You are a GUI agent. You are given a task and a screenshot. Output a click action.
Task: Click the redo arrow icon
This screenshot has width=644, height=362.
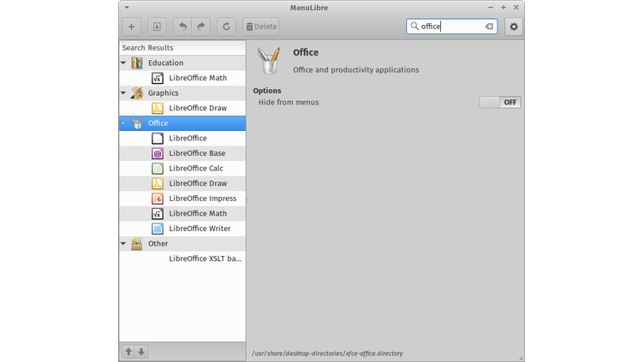click(x=201, y=27)
